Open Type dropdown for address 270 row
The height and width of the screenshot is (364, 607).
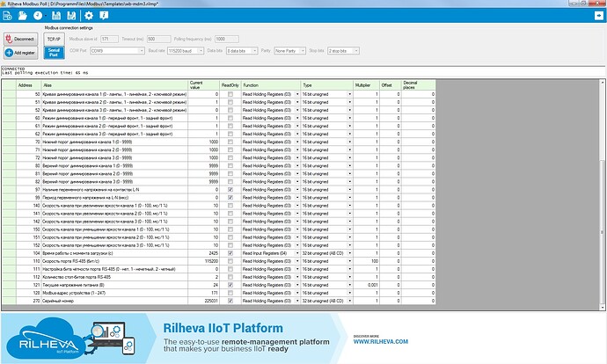pos(349,301)
